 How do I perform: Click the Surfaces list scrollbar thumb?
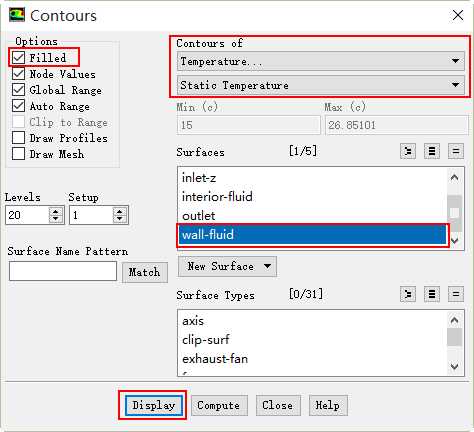(454, 212)
